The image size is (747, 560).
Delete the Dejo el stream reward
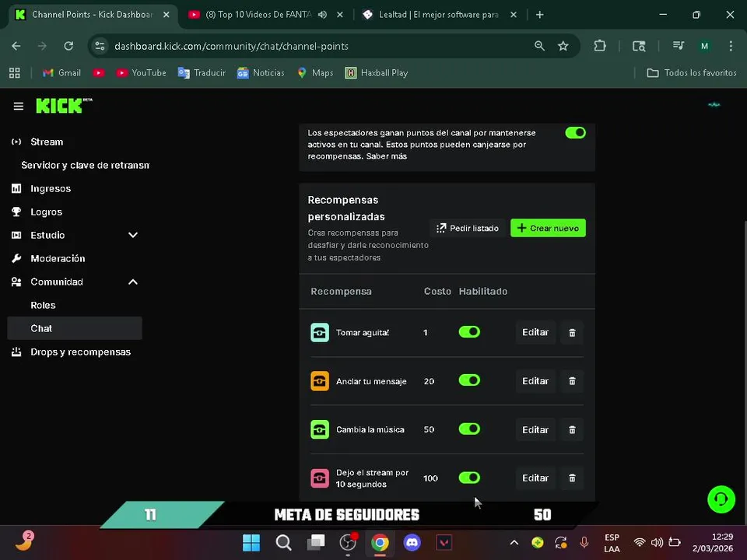click(x=572, y=478)
